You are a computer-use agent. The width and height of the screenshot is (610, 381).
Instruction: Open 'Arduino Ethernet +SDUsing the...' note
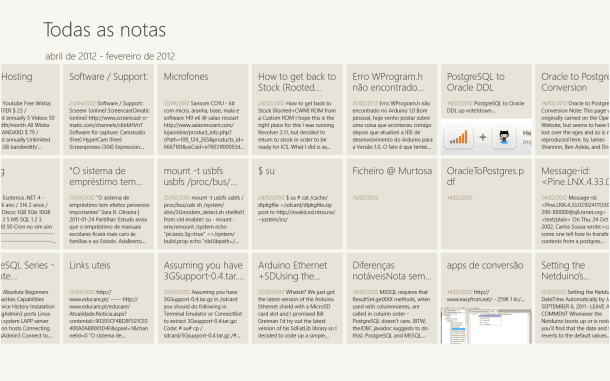click(297, 298)
